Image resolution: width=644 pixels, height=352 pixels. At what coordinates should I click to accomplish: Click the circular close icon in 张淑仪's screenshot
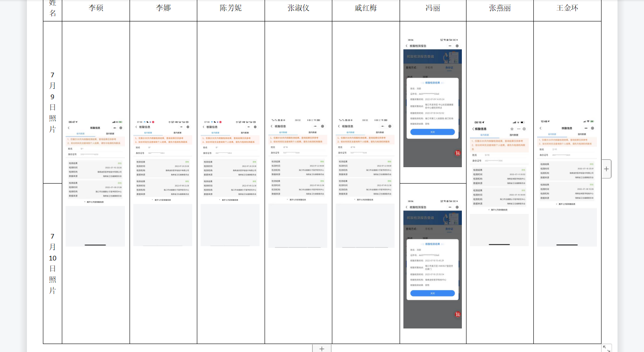323,126
